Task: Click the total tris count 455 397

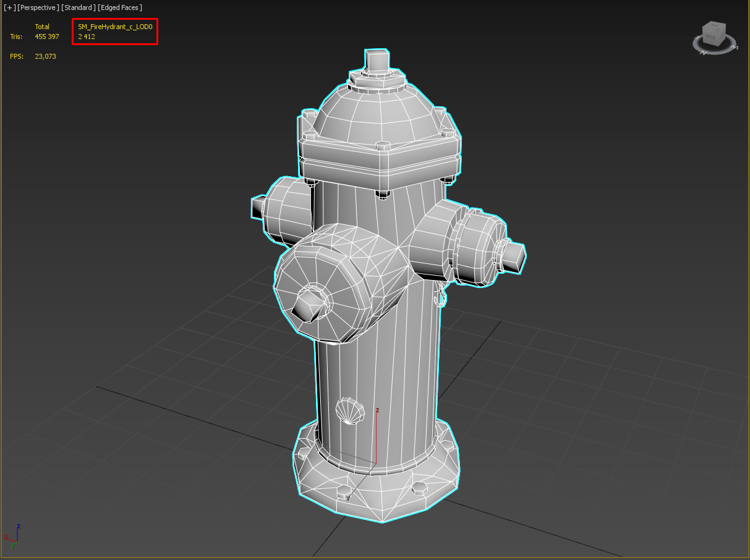Action: pyautogui.click(x=46, y=36)
